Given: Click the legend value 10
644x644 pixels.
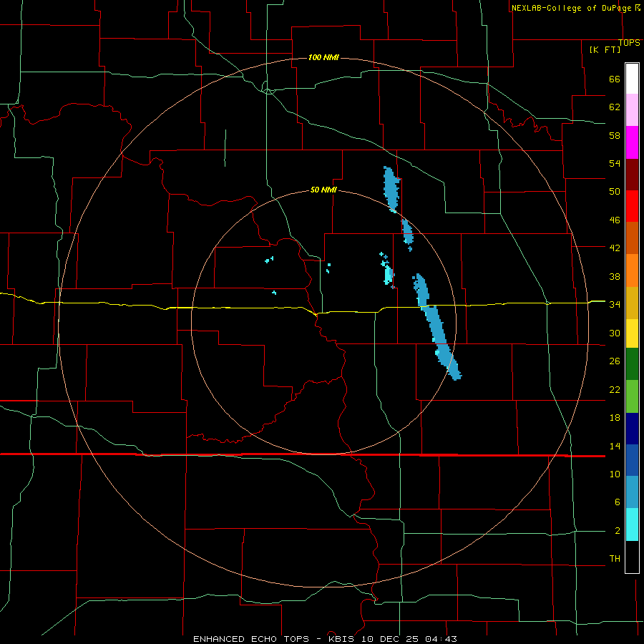Looking at the screenshot, I should pyautogui.click(x=615, y=474).
